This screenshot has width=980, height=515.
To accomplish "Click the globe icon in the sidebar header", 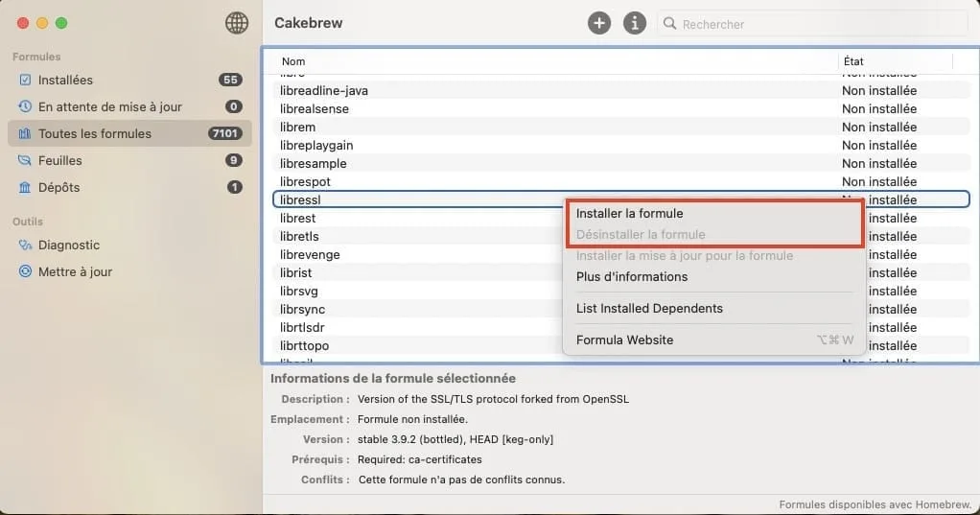I will click(236, 23).
